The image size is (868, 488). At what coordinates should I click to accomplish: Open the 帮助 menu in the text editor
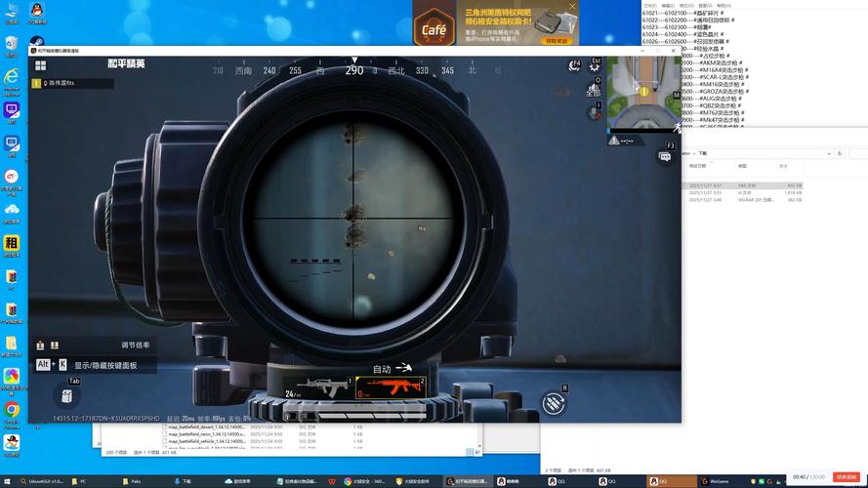[x=723, y=6]
